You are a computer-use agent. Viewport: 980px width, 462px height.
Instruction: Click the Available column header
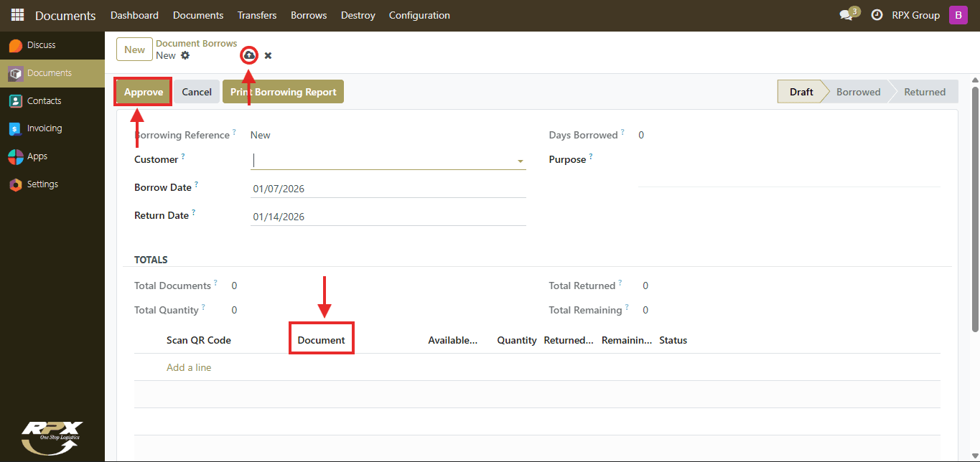[x=453, y=340]
